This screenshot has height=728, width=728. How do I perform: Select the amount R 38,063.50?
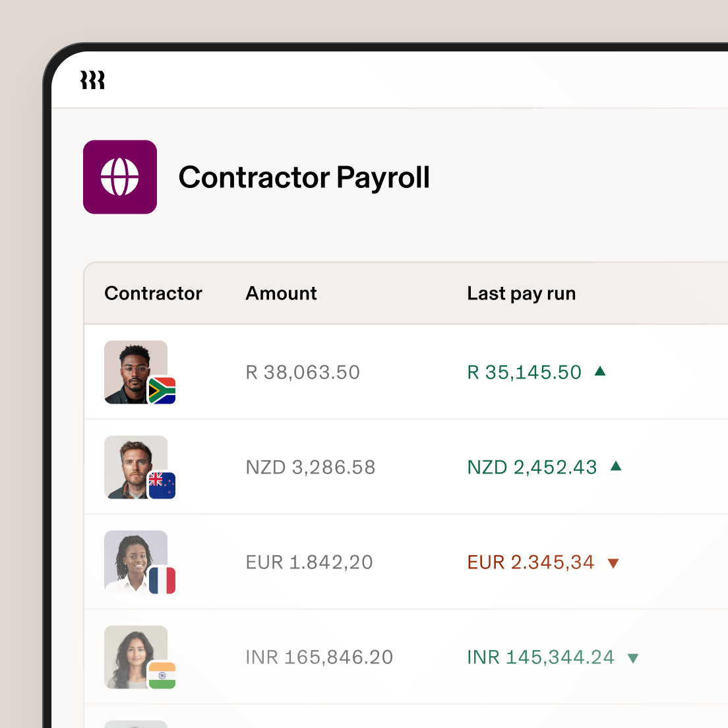(x=303, y=372)
